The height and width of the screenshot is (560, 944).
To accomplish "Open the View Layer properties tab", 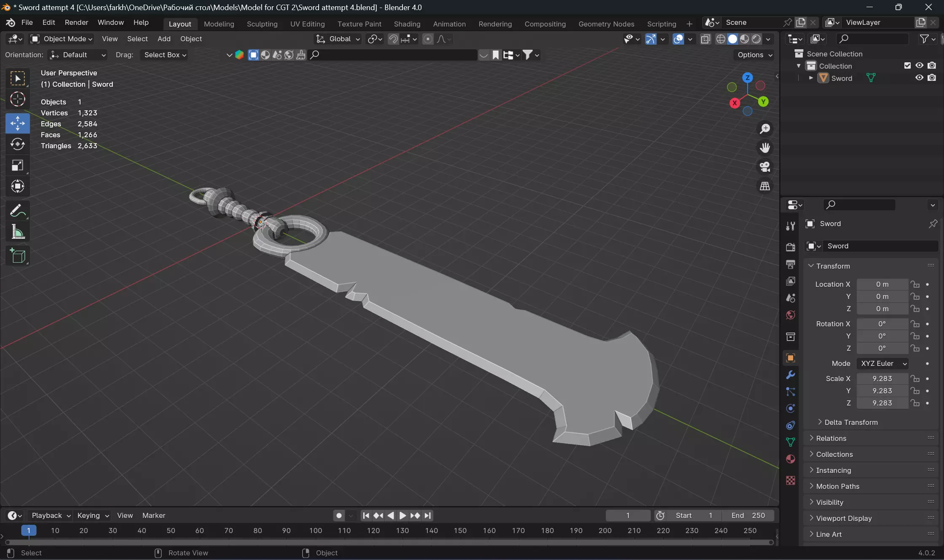I will tap(791, 281).
